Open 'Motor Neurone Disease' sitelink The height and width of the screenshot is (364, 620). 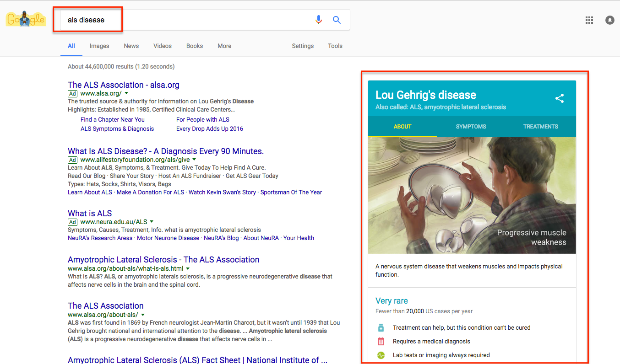168,238
